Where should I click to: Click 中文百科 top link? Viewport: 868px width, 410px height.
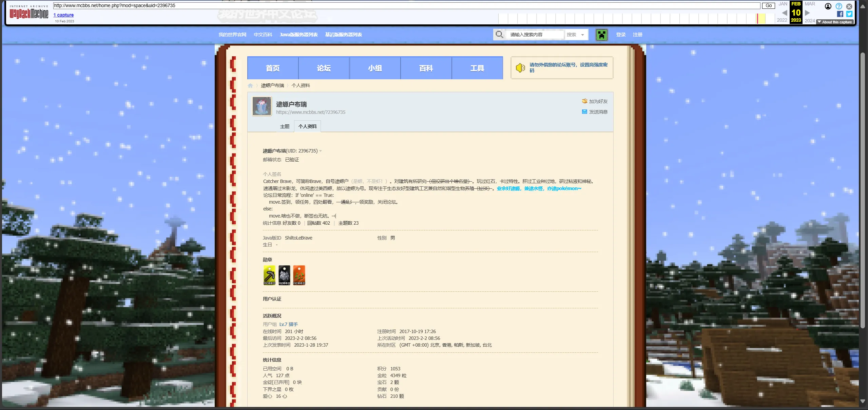263,35
